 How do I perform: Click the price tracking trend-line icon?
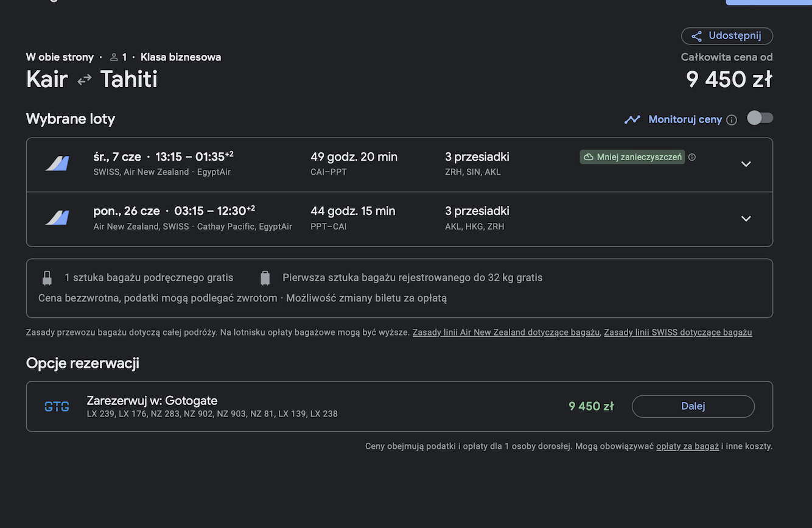pos(632,119)
